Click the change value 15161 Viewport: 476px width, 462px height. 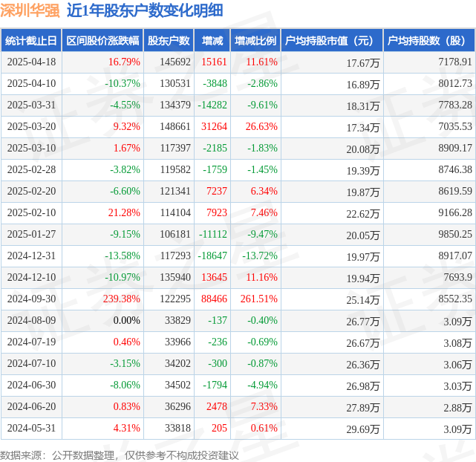(214, 62)
